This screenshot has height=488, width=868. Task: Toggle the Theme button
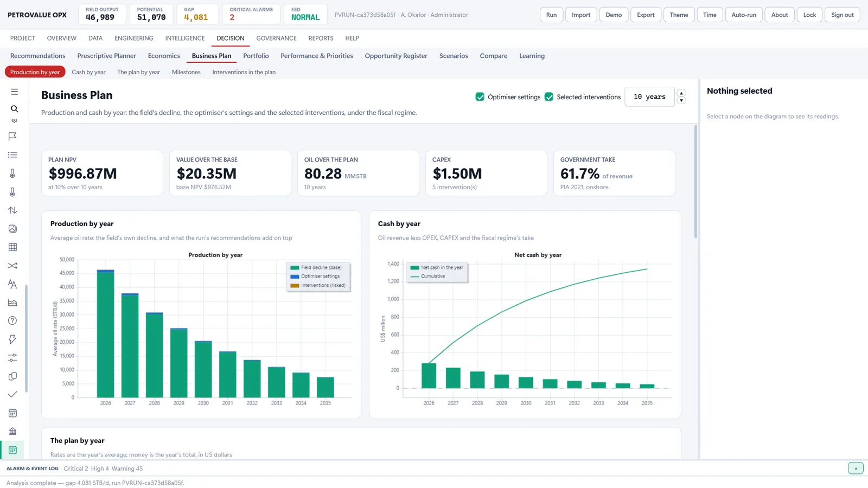[679, 15]
